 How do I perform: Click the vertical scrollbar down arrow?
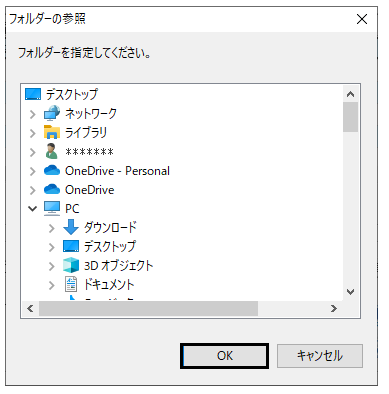click(x=350, y=292)
